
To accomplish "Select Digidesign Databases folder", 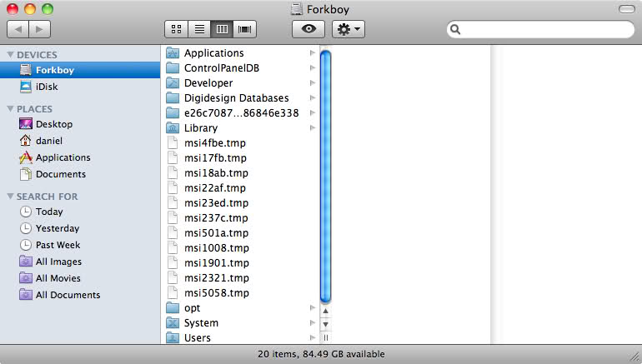I will 241,98.
